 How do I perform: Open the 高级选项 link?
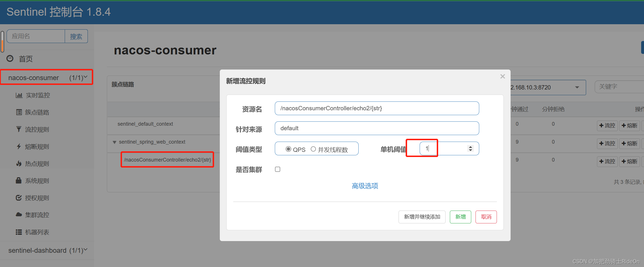click(x=365, y=186)
